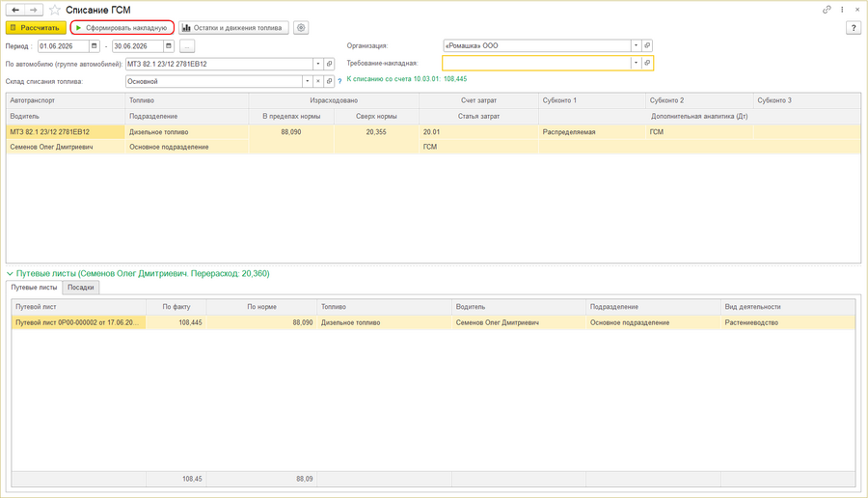Expand the Организация dropdown
Image resolution: width=868 pixels, height=498 pixels.
tap(637, 45)
